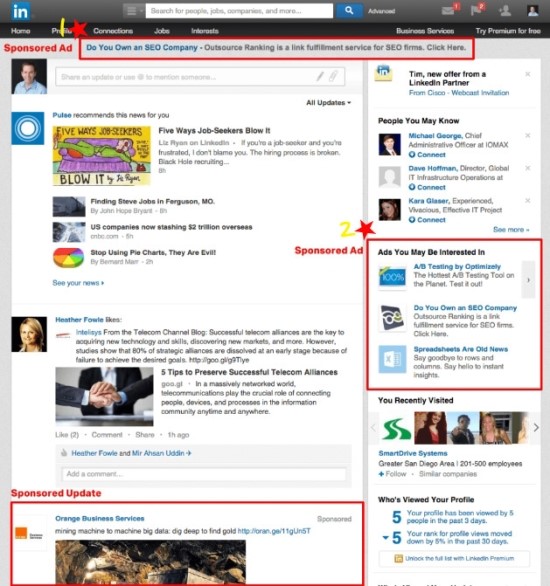Click the thumbs-up likes icon beside Heather Fowle and Mir Ahsan Uddin
The image size is (550, 586).
pos(64,453)
